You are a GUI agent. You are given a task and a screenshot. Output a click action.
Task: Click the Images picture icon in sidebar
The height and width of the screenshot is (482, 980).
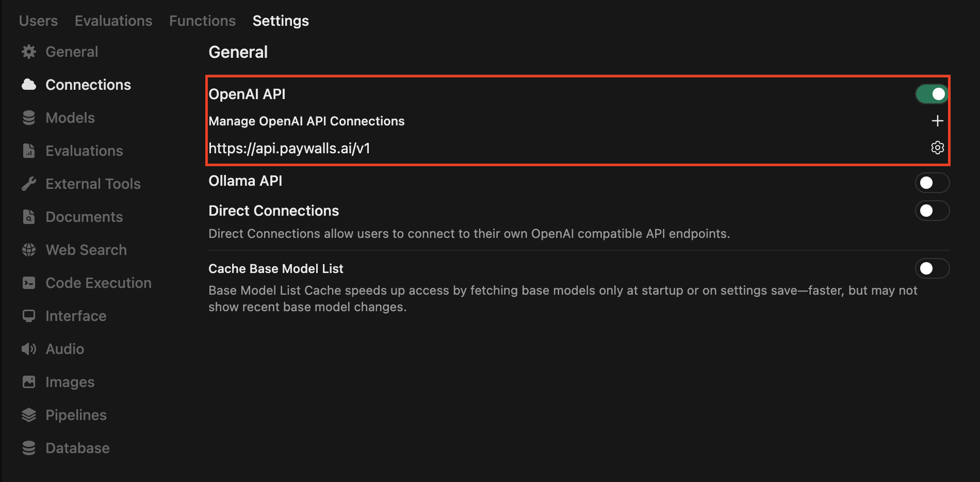[x=28, y=381]
